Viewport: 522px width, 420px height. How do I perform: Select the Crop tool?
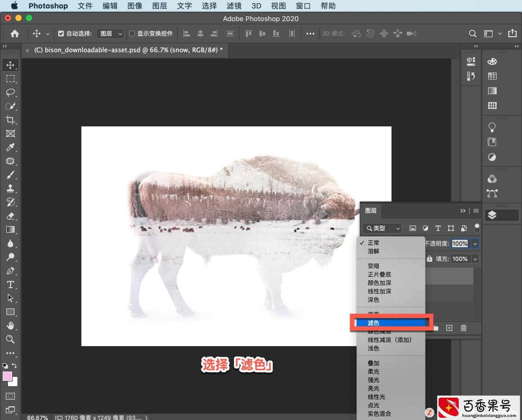click(x=11, y=120)
